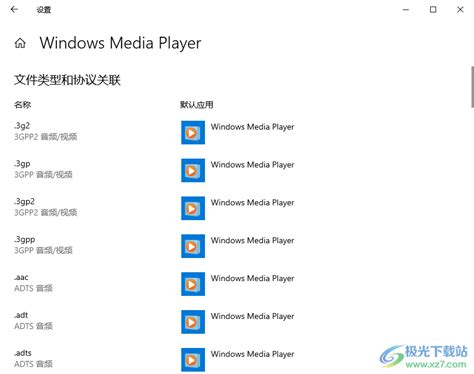Open the Settings home icon

tap(20, 43)
